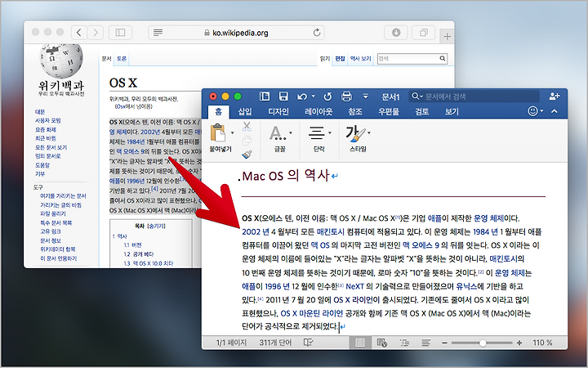Click the zoom out minus button
The height and width of the screenshot is (368, 588).
pyautogui.click(x=444, y=343)
